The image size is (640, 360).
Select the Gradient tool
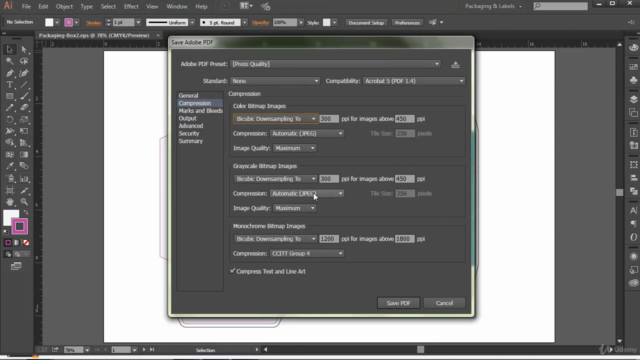tap(24, 155)
